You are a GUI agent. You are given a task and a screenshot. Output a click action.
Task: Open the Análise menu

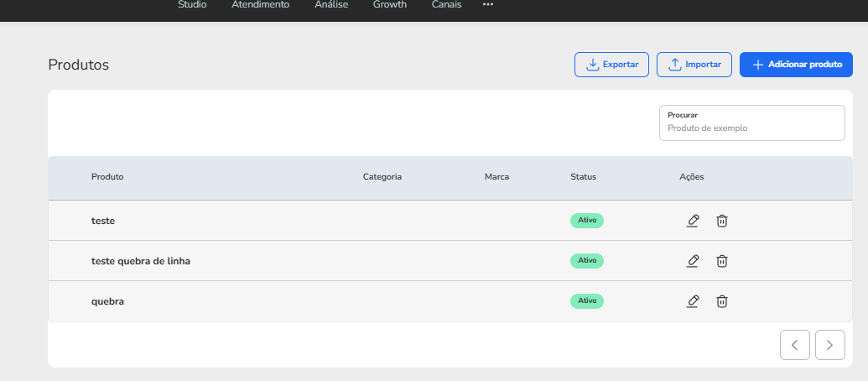tap(331, 4)
